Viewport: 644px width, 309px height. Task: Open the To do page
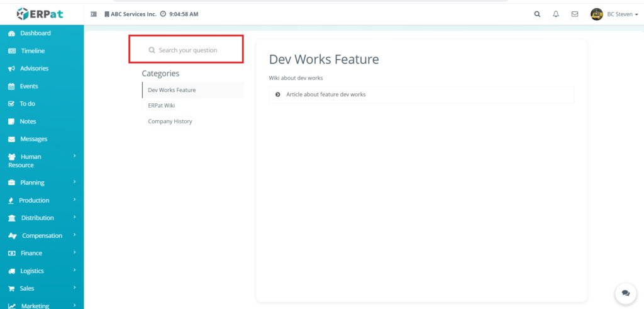(27, 104)
